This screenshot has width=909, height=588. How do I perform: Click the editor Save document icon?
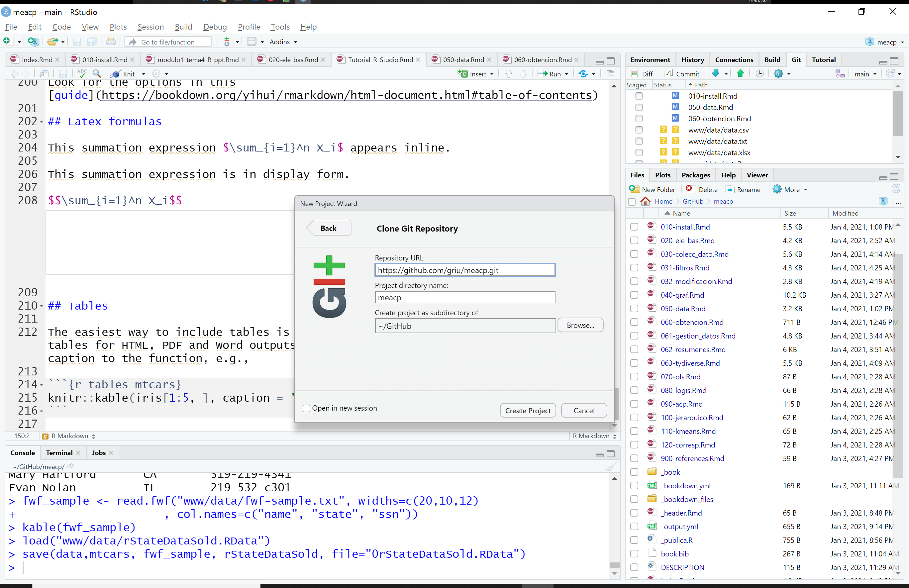pyautogui.click(x=63, y=74)
